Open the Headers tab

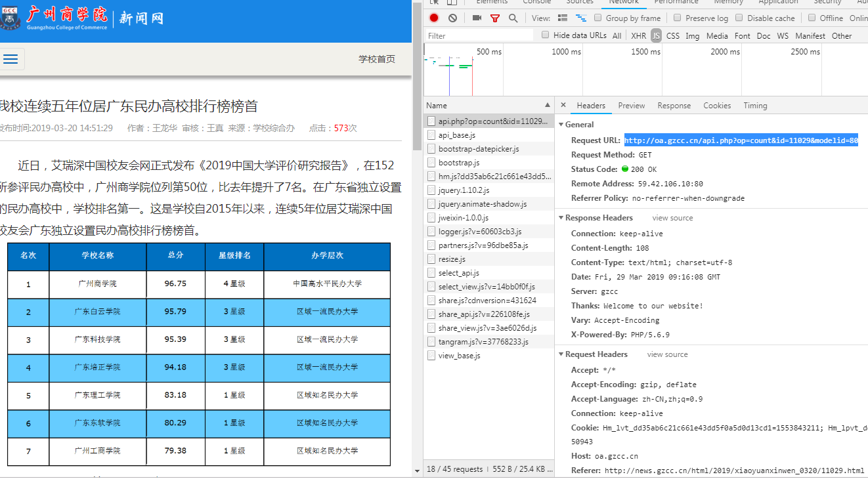click(591, 106)
